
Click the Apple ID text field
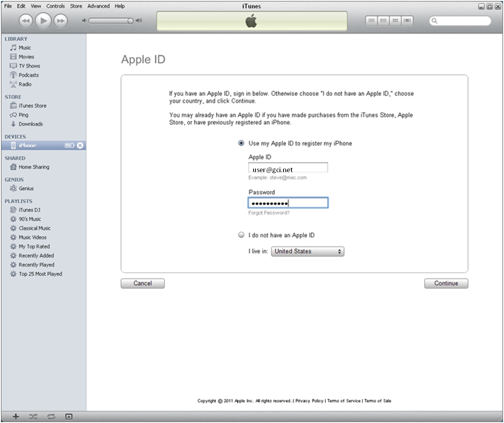pyautogui.click(x=288, y=168)
